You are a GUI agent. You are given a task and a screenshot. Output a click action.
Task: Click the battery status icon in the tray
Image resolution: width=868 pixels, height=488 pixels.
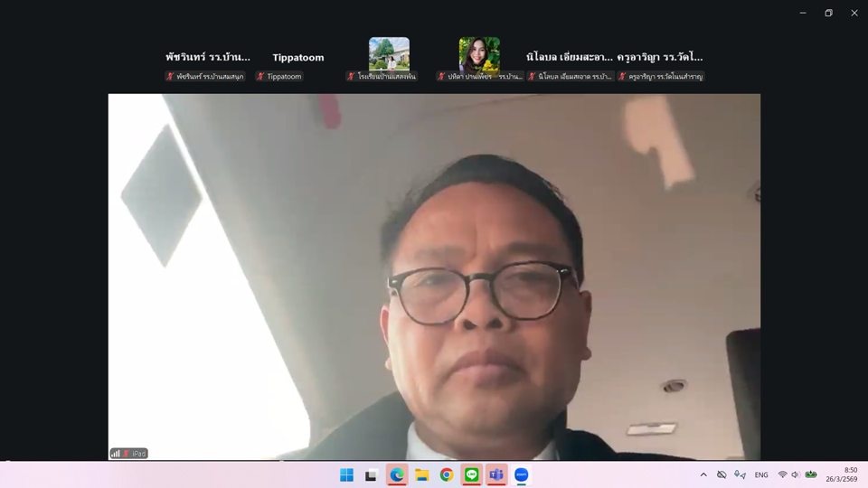[811, 474]
